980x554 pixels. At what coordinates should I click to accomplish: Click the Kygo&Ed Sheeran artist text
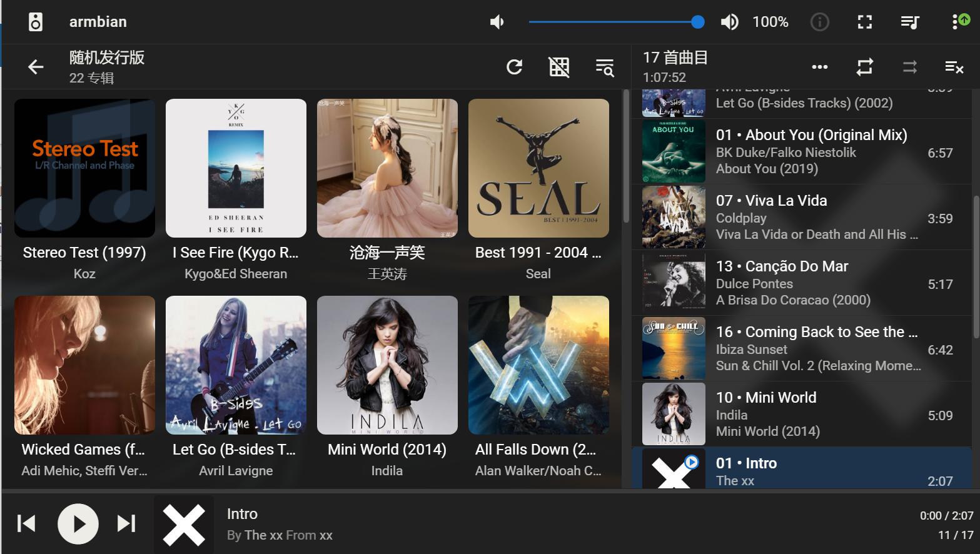(x=236, y=274)
